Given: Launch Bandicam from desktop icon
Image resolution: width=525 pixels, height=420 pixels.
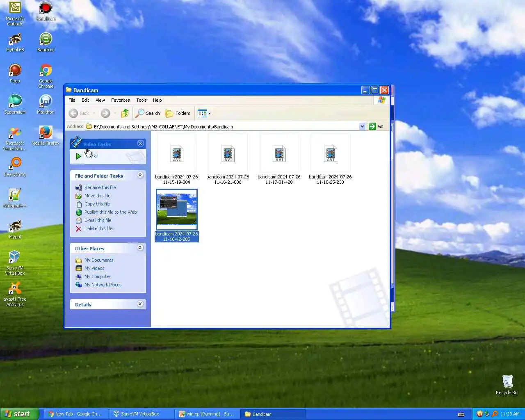Looking at the screenshot, I should click(46, 11).
